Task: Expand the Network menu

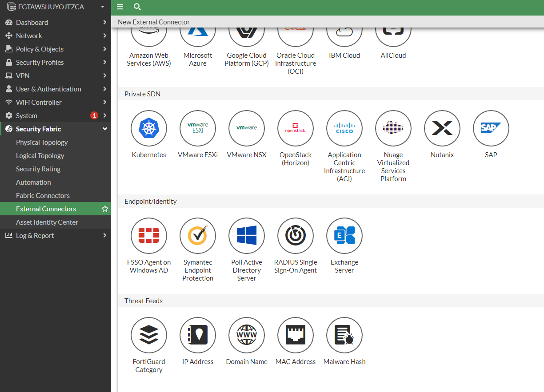Action: [56, 36]
